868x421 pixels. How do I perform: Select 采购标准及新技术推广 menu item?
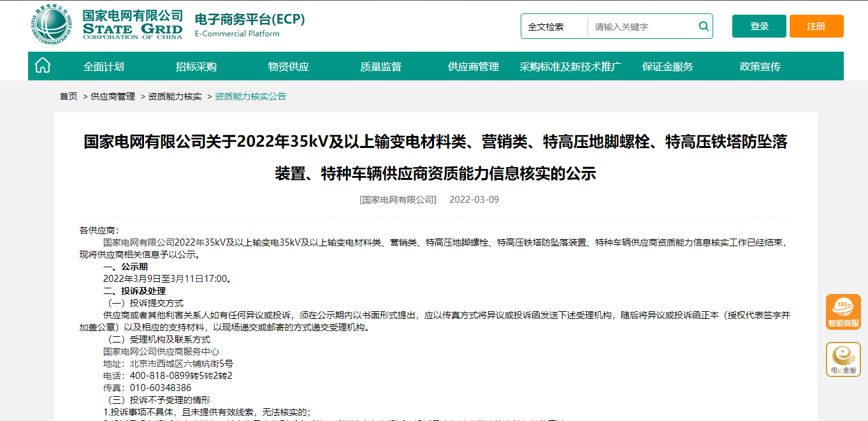tap(570, 66)
